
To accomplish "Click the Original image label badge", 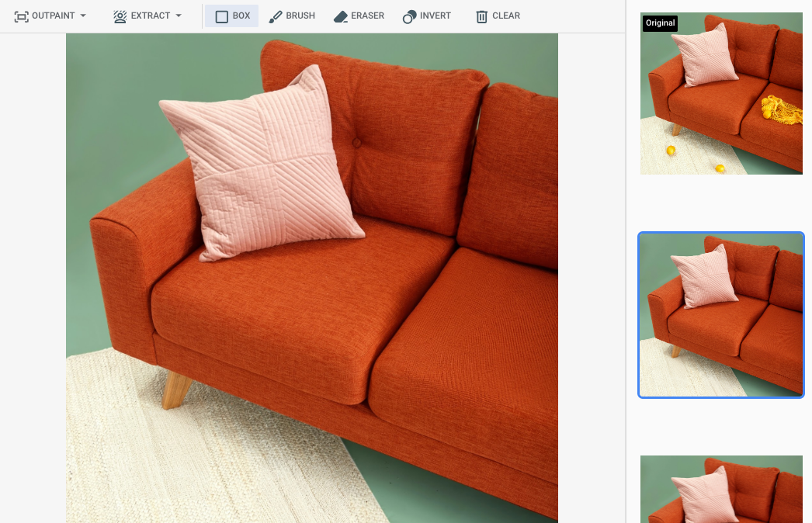I will point(660,23).
